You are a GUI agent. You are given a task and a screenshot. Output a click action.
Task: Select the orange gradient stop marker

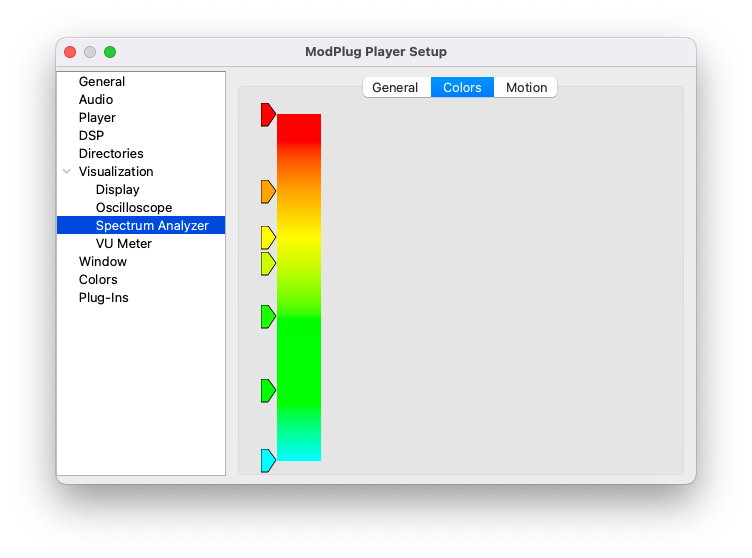click(x=267, y=192)
